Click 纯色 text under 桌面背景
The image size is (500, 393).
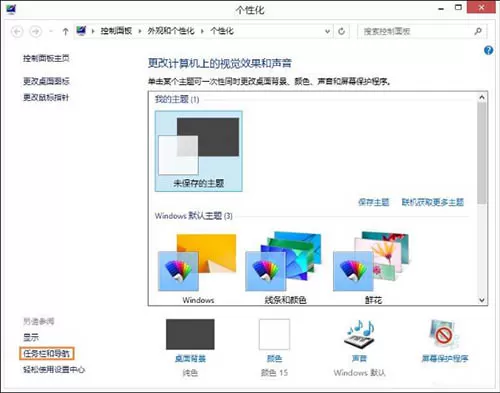(x=190, y=372)
